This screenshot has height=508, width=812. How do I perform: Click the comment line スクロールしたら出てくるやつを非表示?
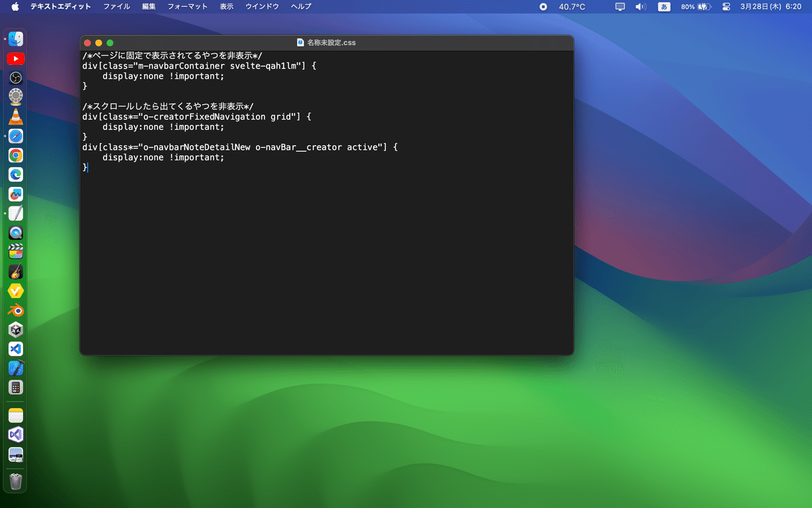click(168, 106)
